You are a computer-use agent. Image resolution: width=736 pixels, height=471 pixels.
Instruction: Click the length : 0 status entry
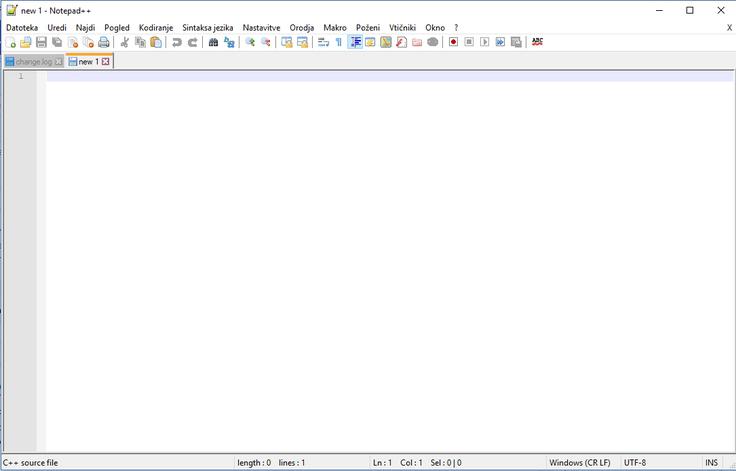point(254,463)
